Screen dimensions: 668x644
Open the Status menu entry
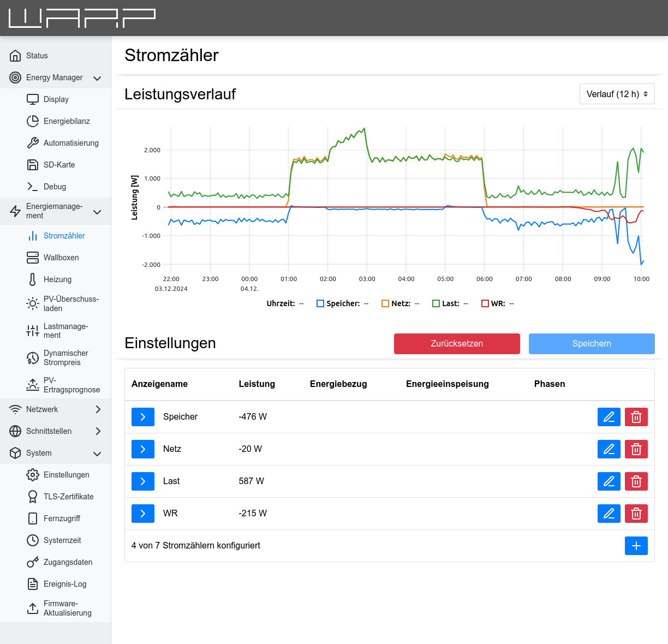[x=36, y=55]
